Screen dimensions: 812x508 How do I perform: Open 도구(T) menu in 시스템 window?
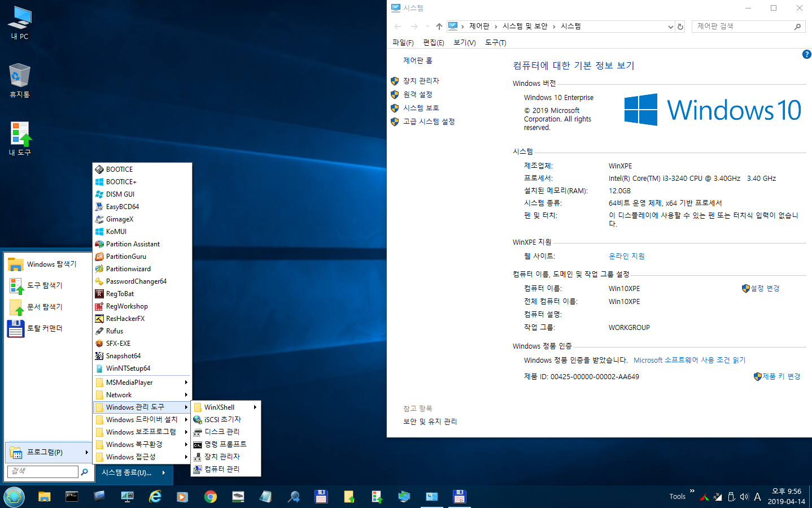pos(496,42)
